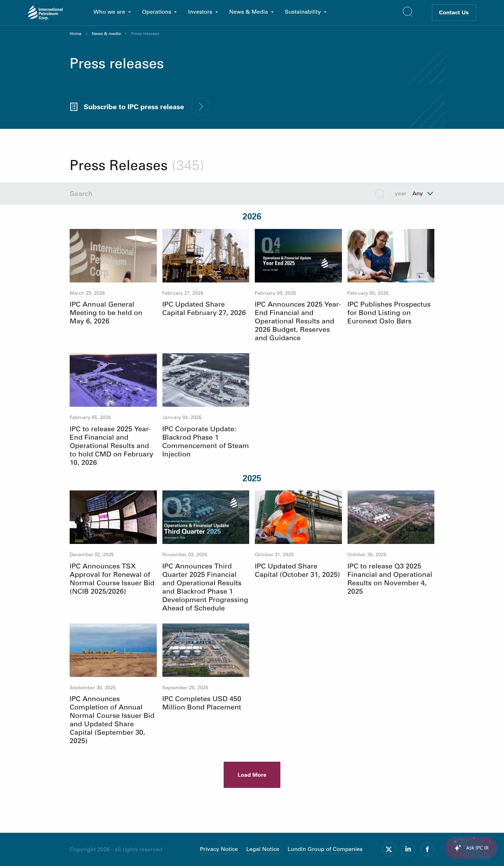Open IPC Updated Share Capital October 31 headline
Viewport: 504px width, 866px height.
(297, 570)
